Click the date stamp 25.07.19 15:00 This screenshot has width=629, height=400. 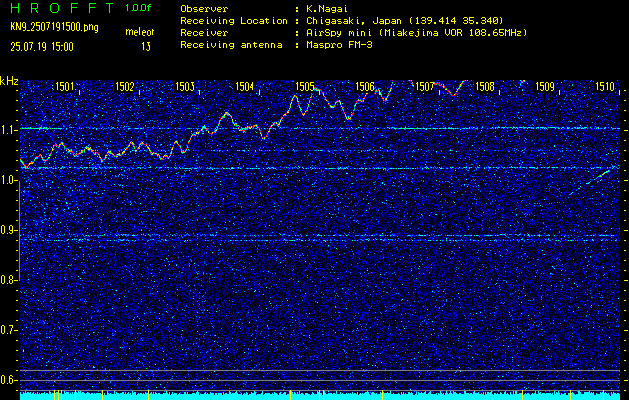point(42,47)
